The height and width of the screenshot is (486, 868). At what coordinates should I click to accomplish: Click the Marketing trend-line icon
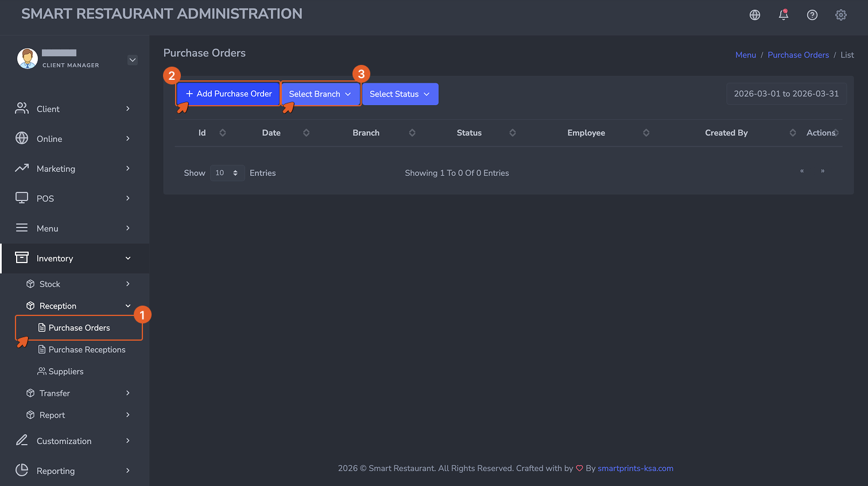click(x=22, y=168)
